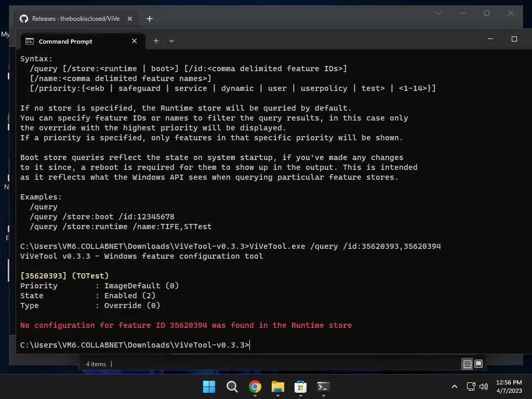Click /query /store:runtime /name:TIFE,STTest example

pyautogui.click(x=121, y=227)
